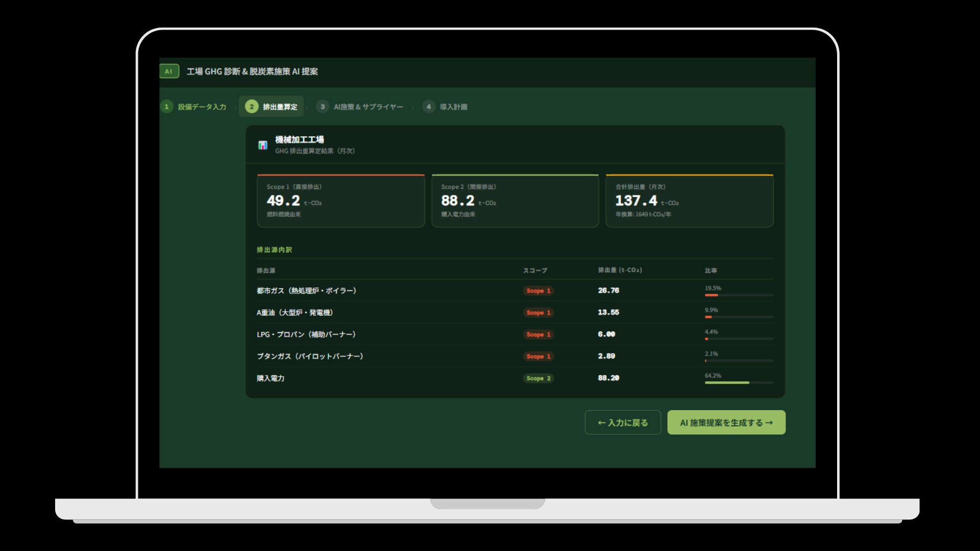Image resolution: width=980 pixels, height=551 pixels.
Task: Go to 設備データ入力 step
Action: [x=194, y=107]
